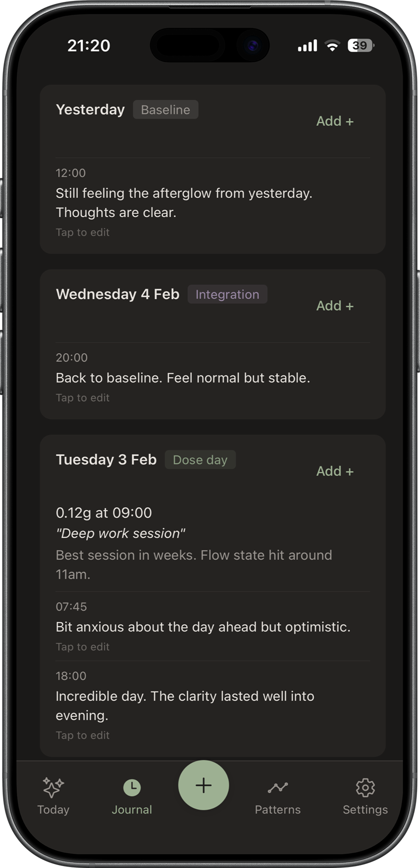Click Add + on the Tuesday 3 Feb card
The image size is (420, 868).
tap(334, 471)
